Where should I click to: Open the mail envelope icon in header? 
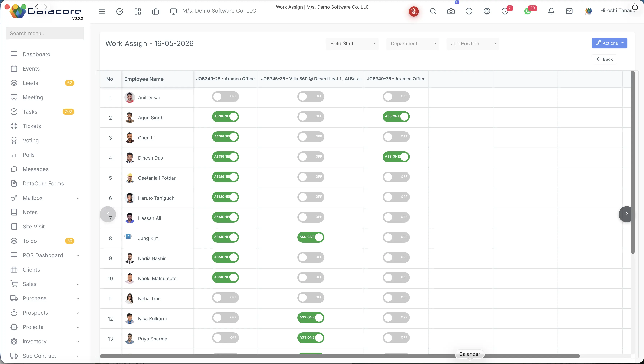[569, 11]
